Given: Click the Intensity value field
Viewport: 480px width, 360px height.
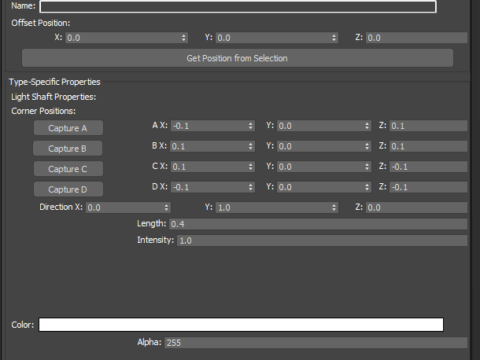Looking at the screenshot, I should pyautogui.click(x=322, y=240).
